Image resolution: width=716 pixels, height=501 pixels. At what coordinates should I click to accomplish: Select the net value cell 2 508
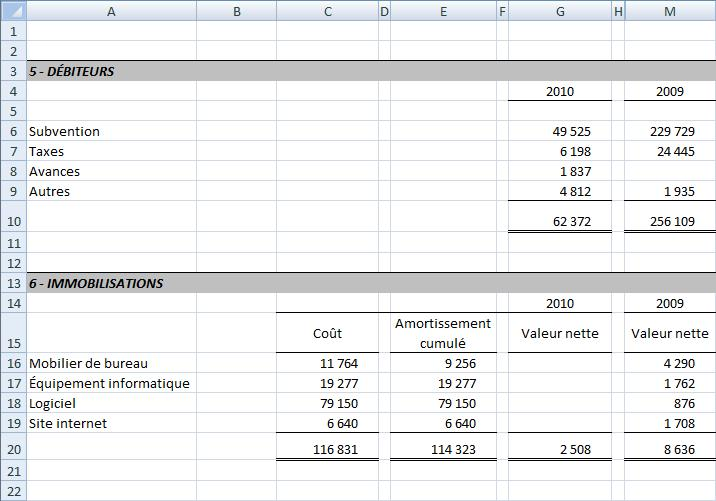[x=559, y=449]
